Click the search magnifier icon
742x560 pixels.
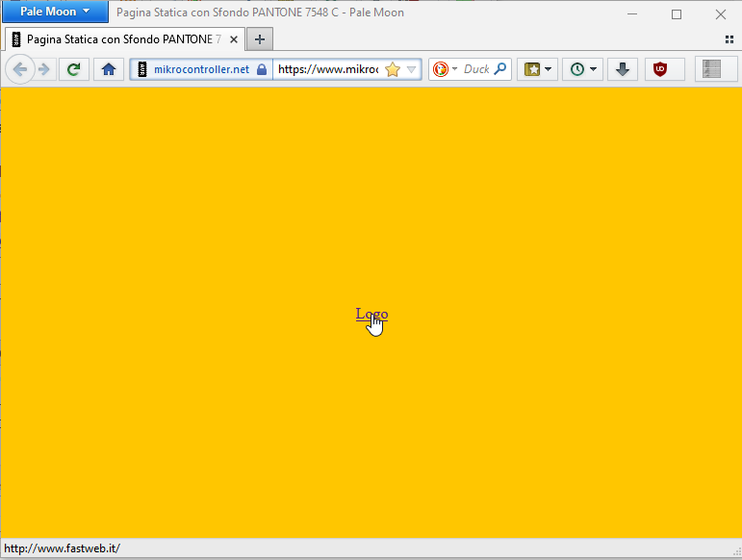click(500, 69)
